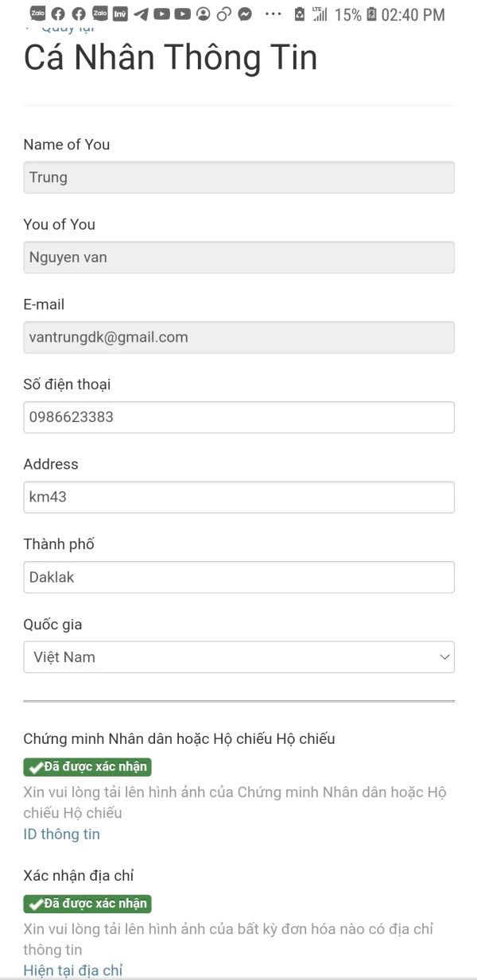
Task: Focus the Address field containing km43
Action: click(238, 497)
